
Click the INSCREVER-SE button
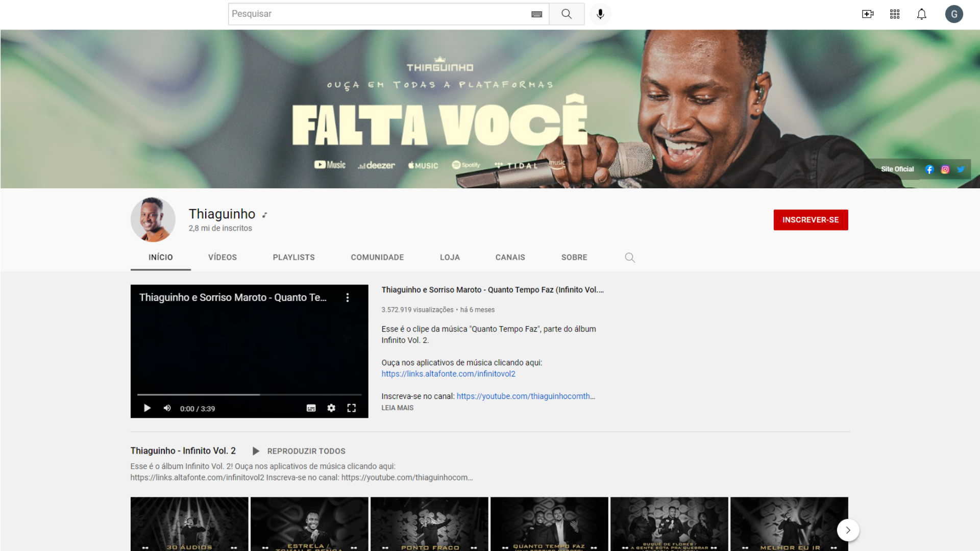click(x=811, y=220)
